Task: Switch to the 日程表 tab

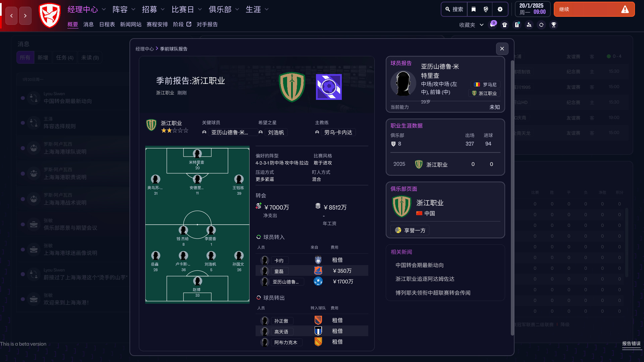Action: (x=107, y=24)
